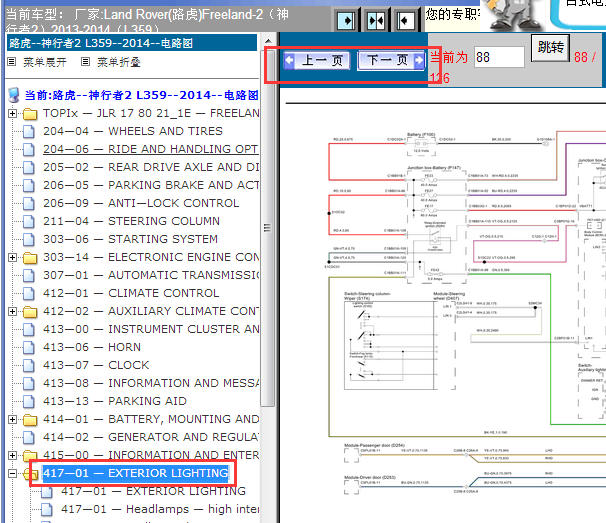
Task: Click the 跳转 jump button
Action: pyautogui.click(x=550, y=48)
